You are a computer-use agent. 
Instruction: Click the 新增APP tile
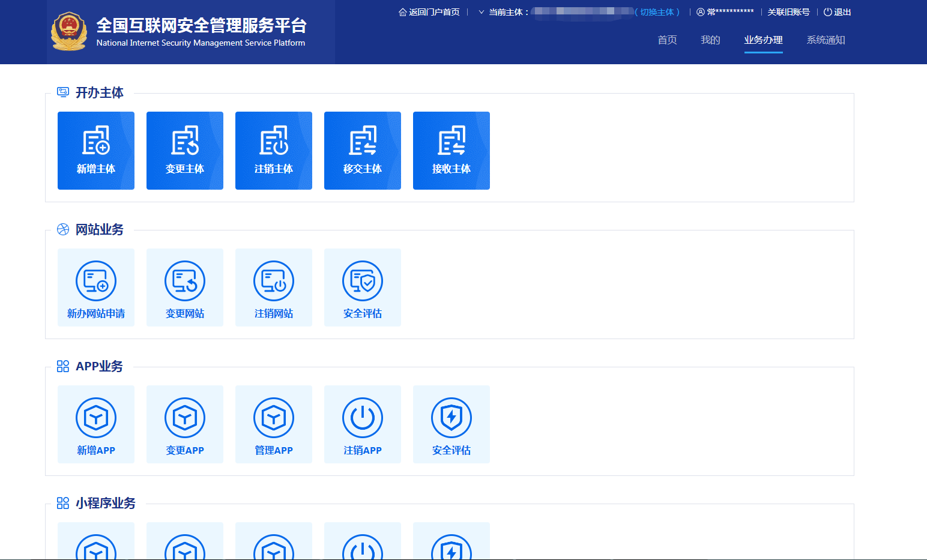[x=95, y=424]
